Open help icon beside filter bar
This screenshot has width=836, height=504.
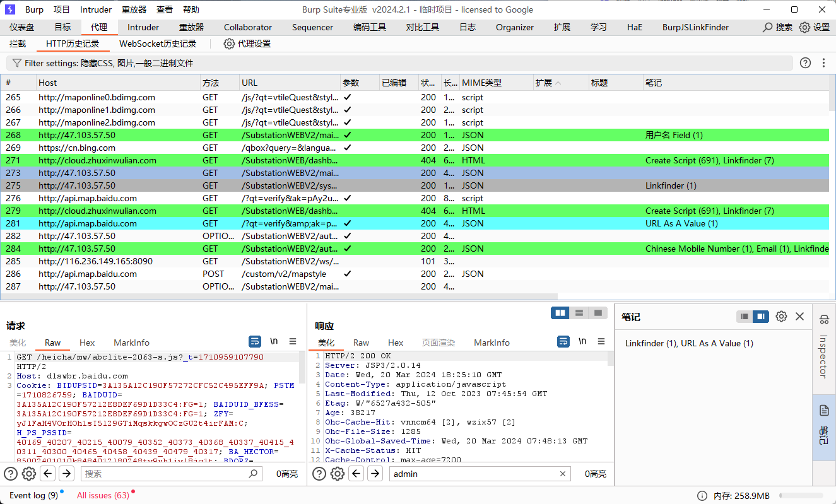tap(805, 63)
